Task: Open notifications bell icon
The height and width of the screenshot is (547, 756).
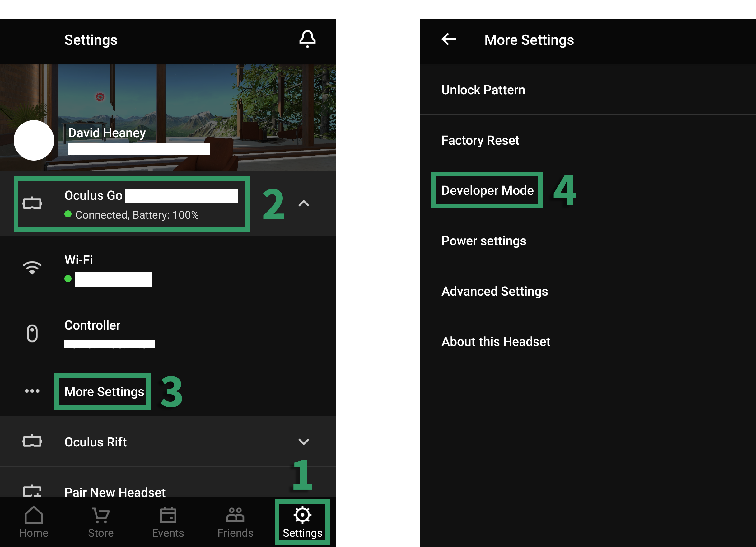Action: pyautogui.click(x=307, y=39)
